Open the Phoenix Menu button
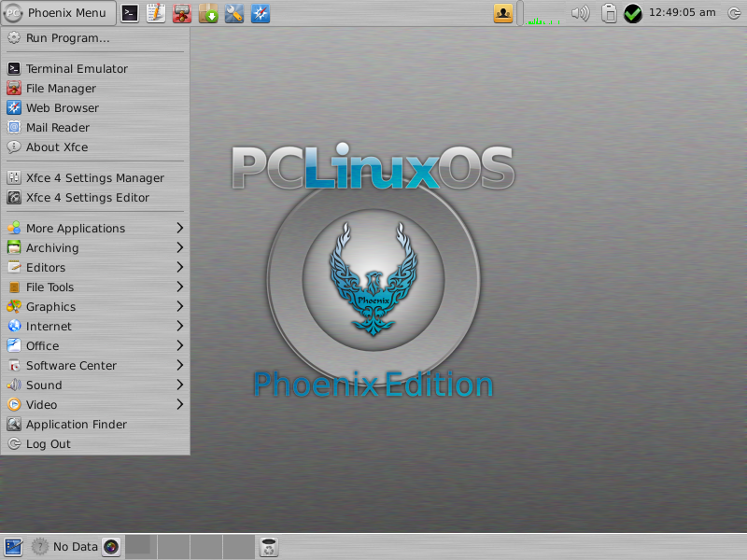747x560 pixels. click(x=58, y=13)
